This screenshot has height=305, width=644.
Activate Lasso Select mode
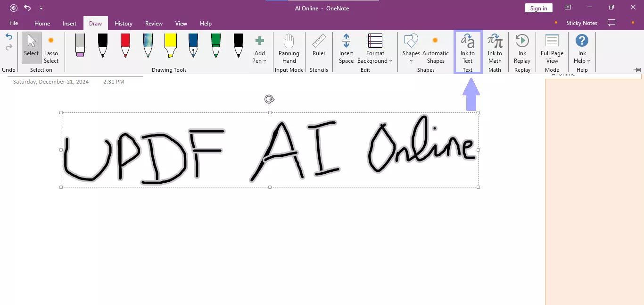point(51,50)
